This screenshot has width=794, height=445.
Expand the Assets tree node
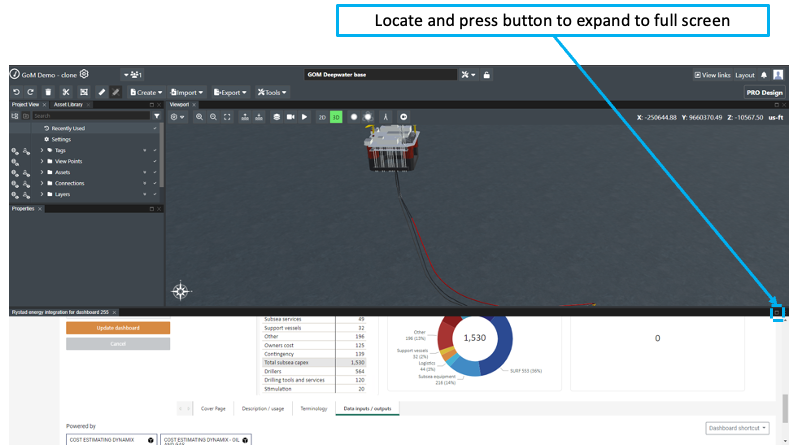click(x=42, y=173)
